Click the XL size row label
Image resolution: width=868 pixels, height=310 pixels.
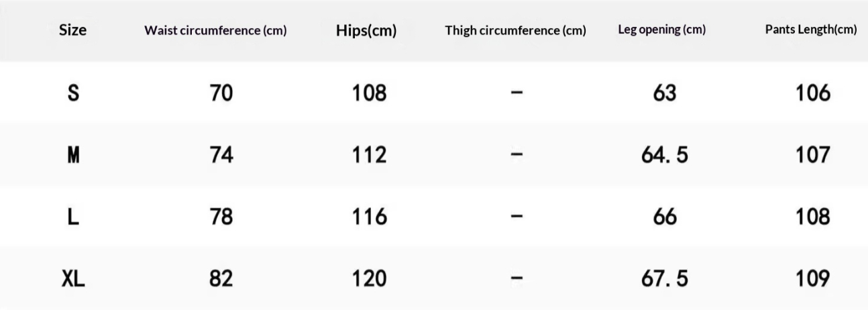click(x=73, y=278)
